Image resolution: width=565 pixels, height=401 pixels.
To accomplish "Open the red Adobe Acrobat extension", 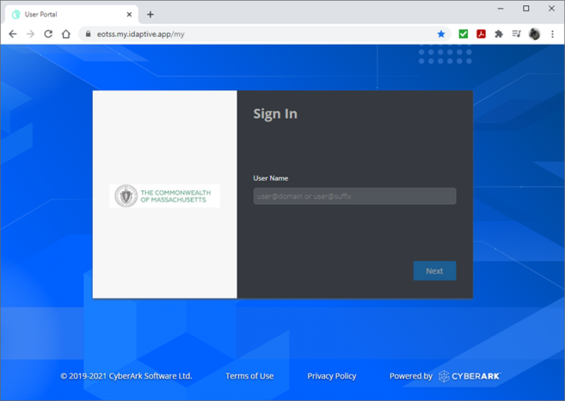I will [481, 34].
